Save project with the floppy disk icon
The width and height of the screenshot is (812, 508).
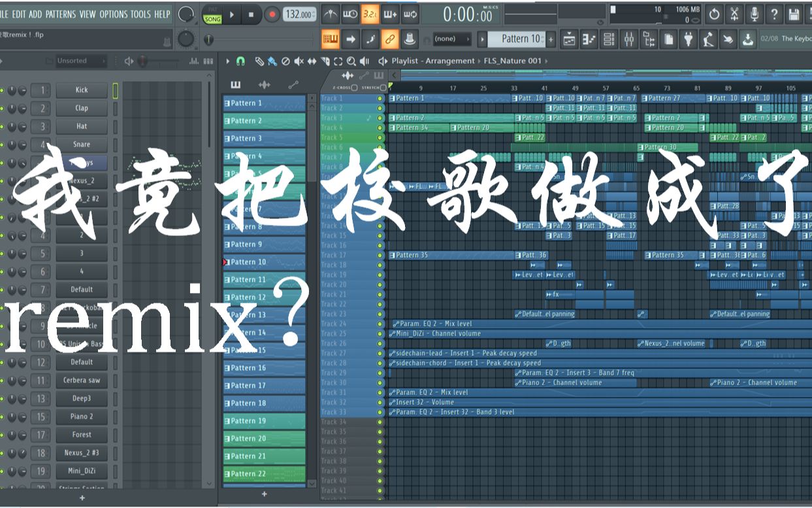tap(794, 14)
